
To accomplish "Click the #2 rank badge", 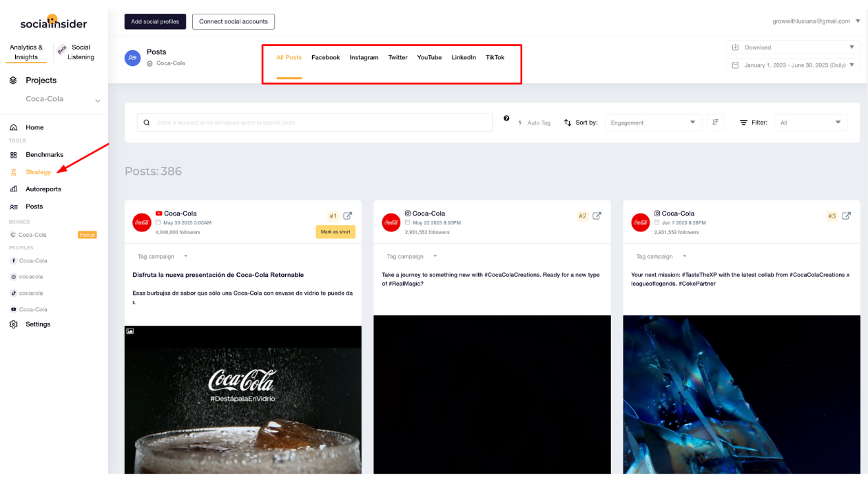I will click(583, 216).
